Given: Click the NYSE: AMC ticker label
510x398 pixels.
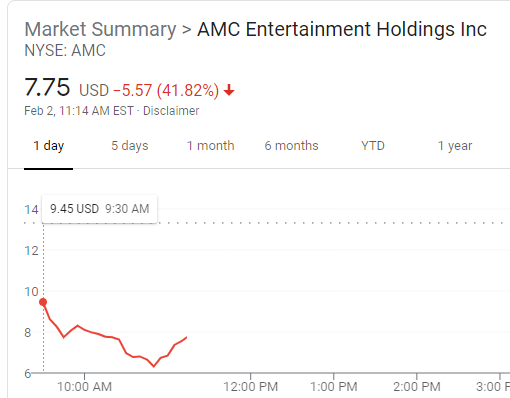Looking at the screenshot, I should [65, 51].
